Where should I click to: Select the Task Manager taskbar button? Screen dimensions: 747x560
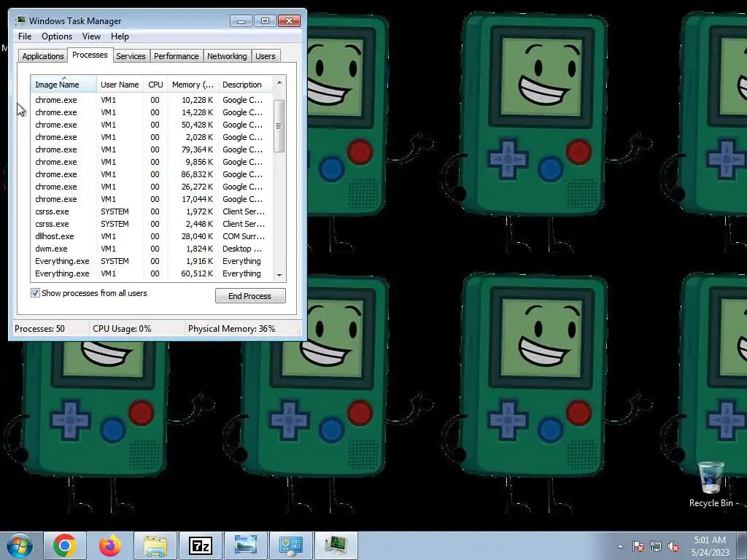click(x=336, y=545)
